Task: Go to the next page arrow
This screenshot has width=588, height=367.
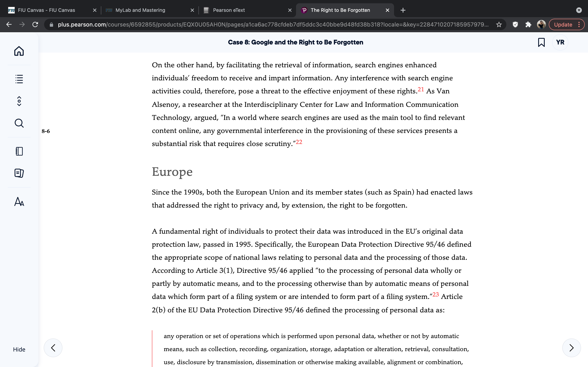Action: tap(571, 348)
